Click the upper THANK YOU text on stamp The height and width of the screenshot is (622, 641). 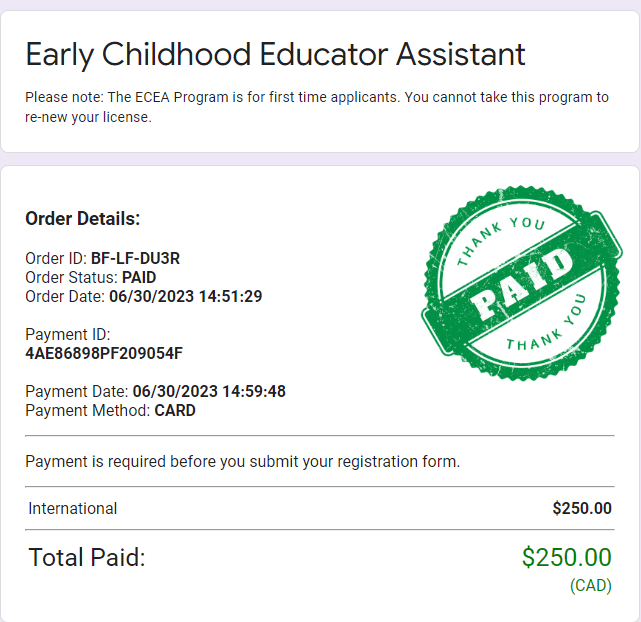500,240
